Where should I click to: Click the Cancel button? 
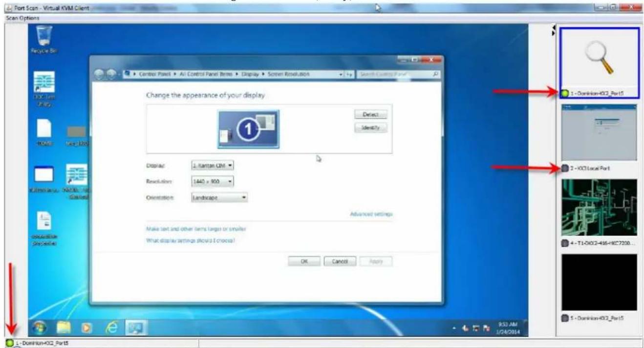[x=340, y=261]
